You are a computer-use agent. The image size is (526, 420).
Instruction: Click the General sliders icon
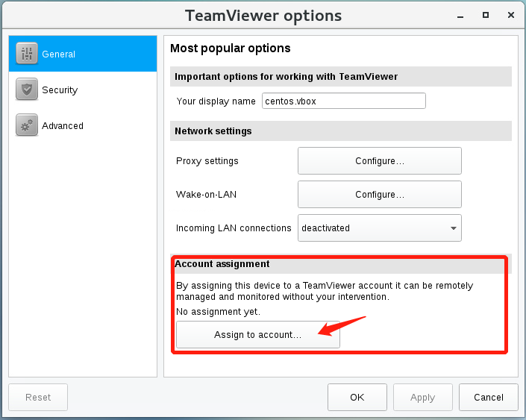tap(27, 53)
